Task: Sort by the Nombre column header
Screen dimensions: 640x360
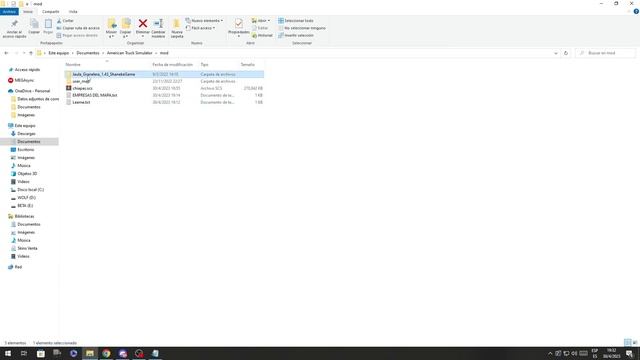Action: pos(73,64)
